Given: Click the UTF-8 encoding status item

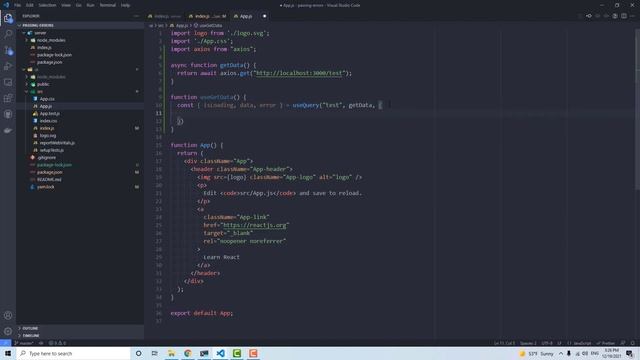Looking at the screenshot, I should pyautogui.click(x=547, y=343).
